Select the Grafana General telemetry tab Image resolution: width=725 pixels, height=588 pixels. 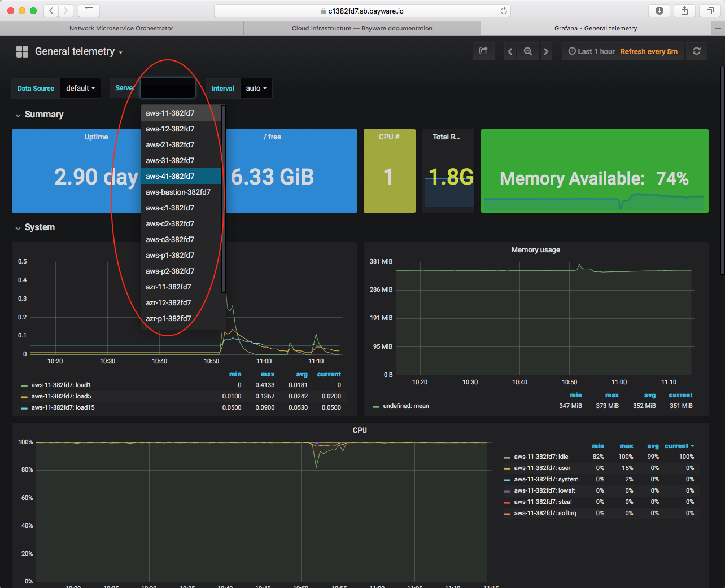click(x=596, y=28)
